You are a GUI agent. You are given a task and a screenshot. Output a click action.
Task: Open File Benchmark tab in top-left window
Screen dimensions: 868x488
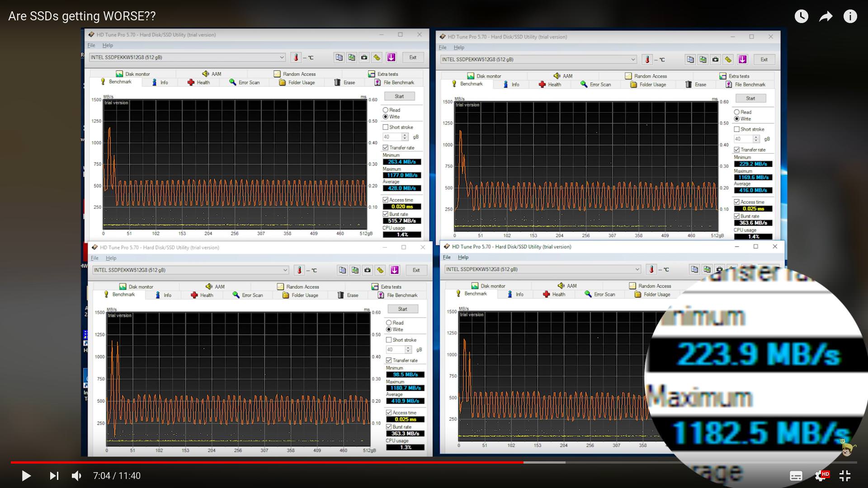[394, 82]
